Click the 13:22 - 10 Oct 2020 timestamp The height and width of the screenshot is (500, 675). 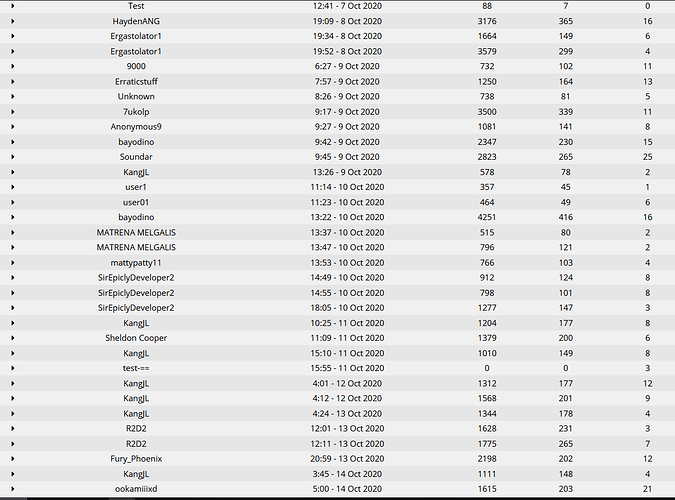click(347, 217)
